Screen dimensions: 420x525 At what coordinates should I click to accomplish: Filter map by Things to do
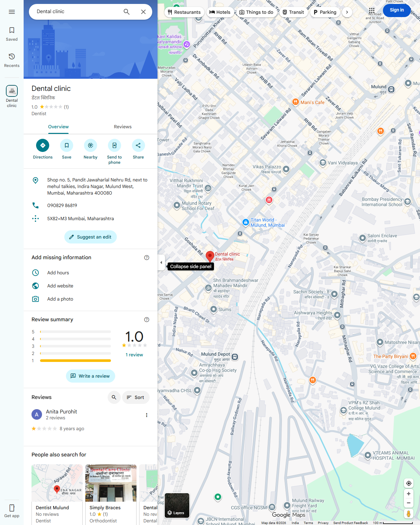click(x=256, y=12)
